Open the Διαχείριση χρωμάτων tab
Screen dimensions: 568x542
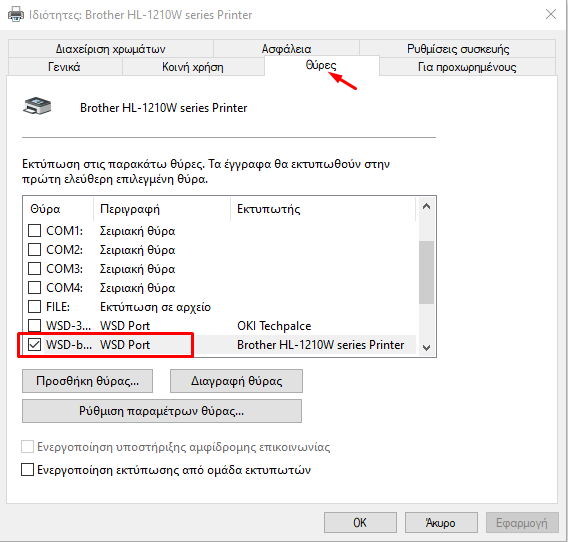(110, 49)
